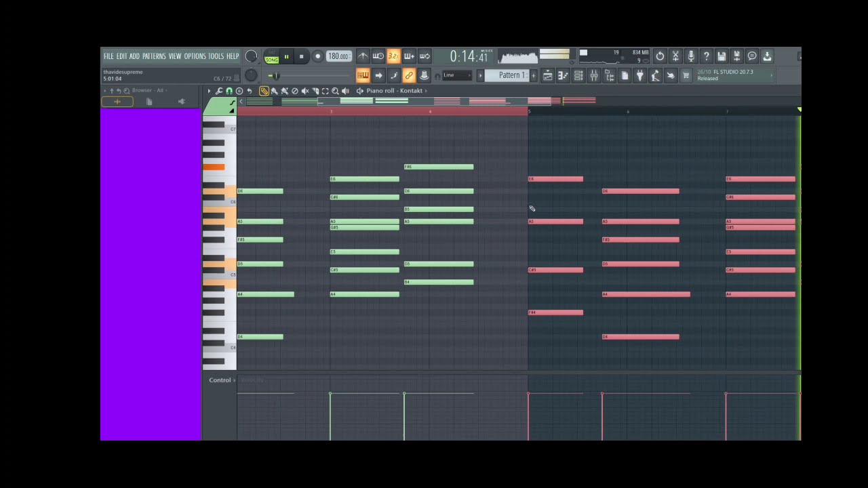Open the HELP menu
Screen dimensions: 868x488
coord(233,56)
